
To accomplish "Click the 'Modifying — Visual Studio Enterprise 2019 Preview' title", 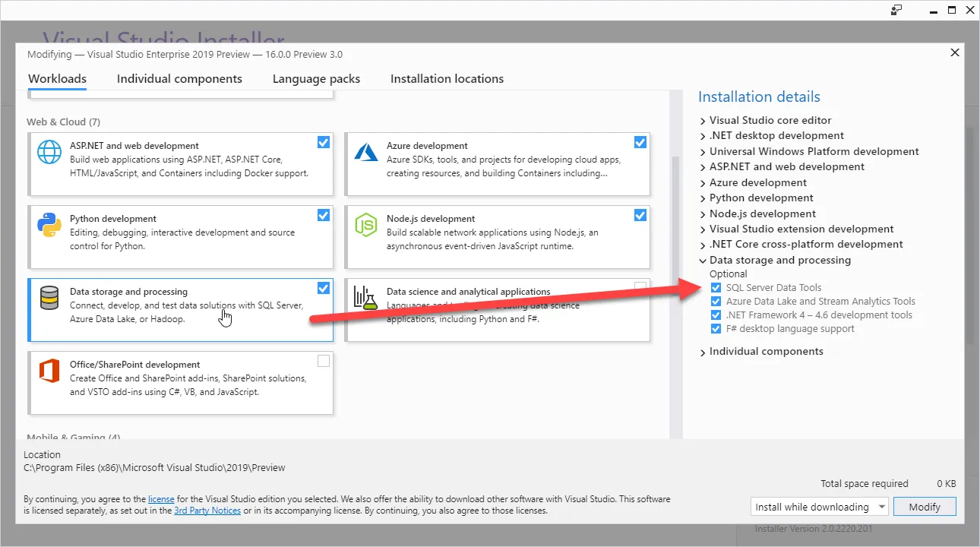I will coord(185,55).
